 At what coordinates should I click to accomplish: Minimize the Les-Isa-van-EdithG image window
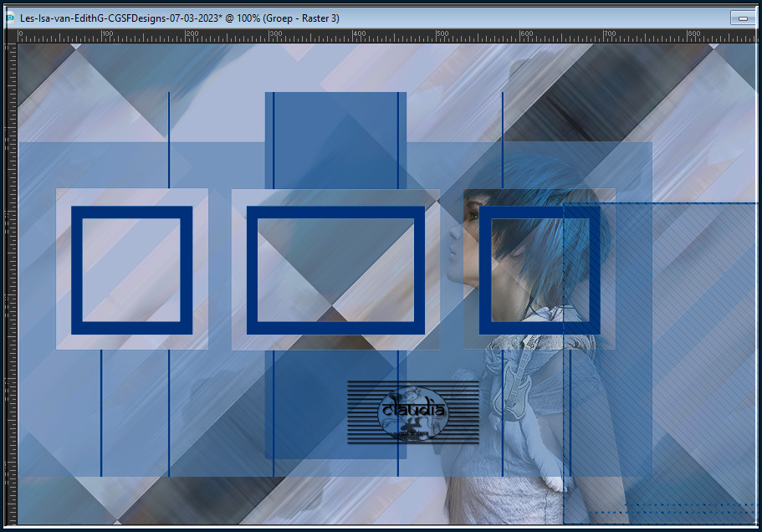(x=743, y=18)
